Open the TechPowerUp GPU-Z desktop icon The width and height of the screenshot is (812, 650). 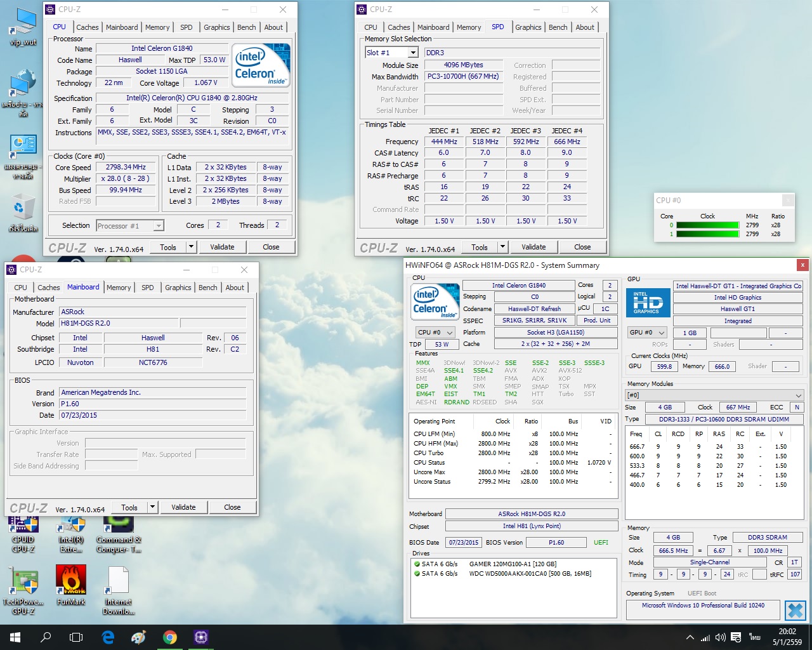[x=23, y=583]
